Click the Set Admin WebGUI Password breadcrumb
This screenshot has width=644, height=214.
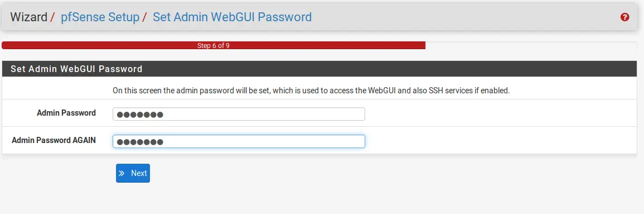(x=232, y=17)
